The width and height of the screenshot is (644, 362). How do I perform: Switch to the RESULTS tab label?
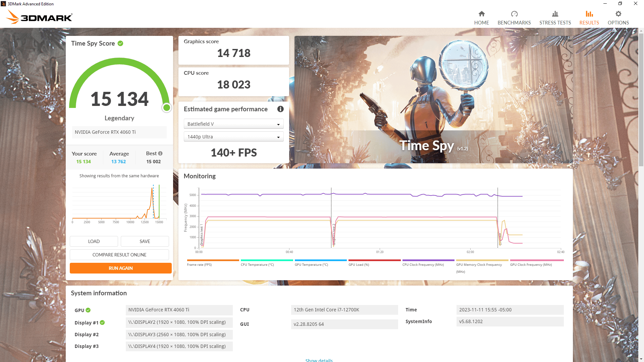(x=589, y=23)
